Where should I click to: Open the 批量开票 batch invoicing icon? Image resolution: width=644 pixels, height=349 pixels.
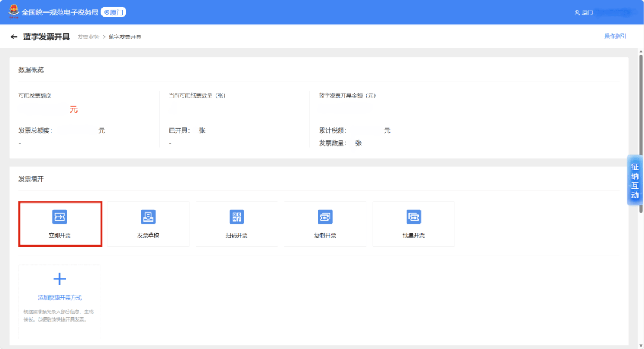(414, 217)
